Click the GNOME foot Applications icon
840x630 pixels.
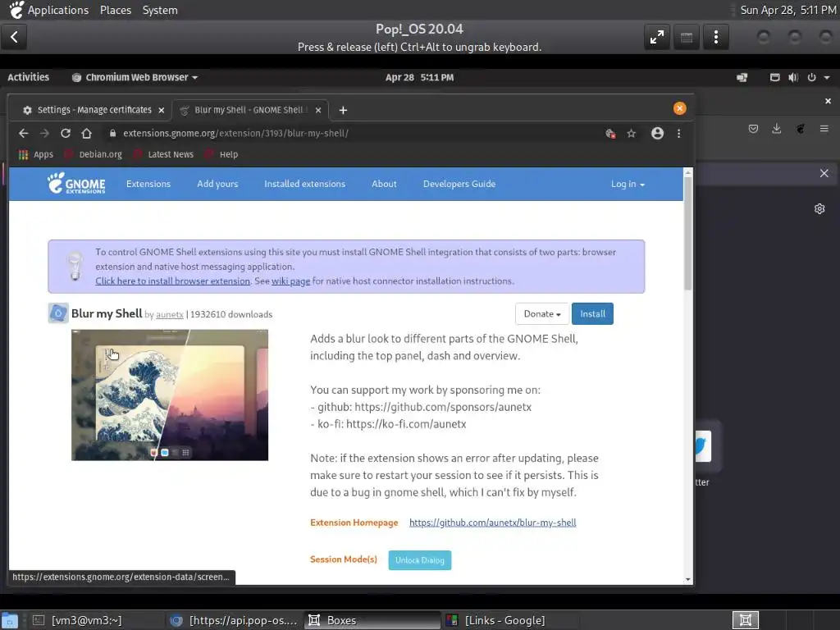16,10
